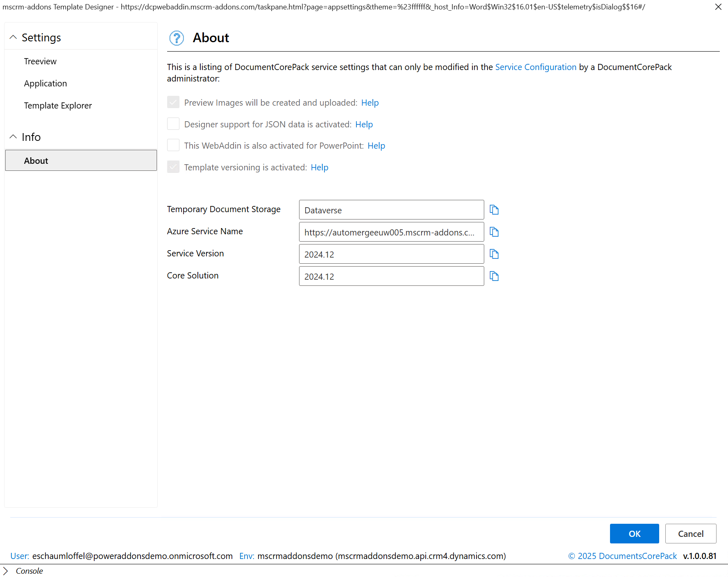Click the About question mark icon

(x=177, y=38)
